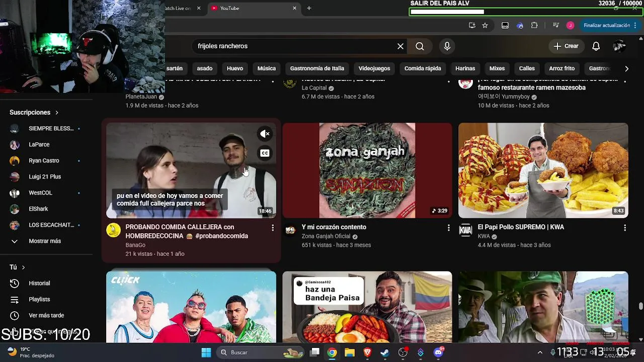Select the Arroz frito chip

[x=561, y=68]
